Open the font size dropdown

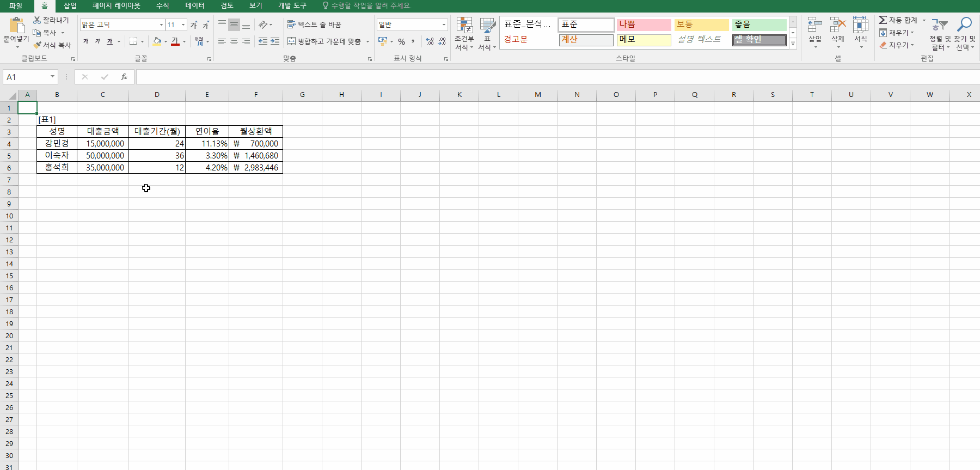pyautogui.click(x=183, y=25)
